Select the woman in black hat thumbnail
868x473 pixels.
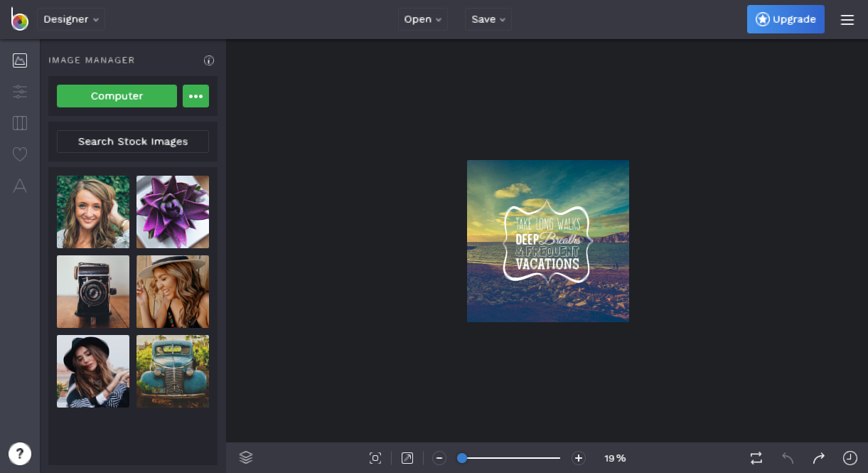(93, 371)
